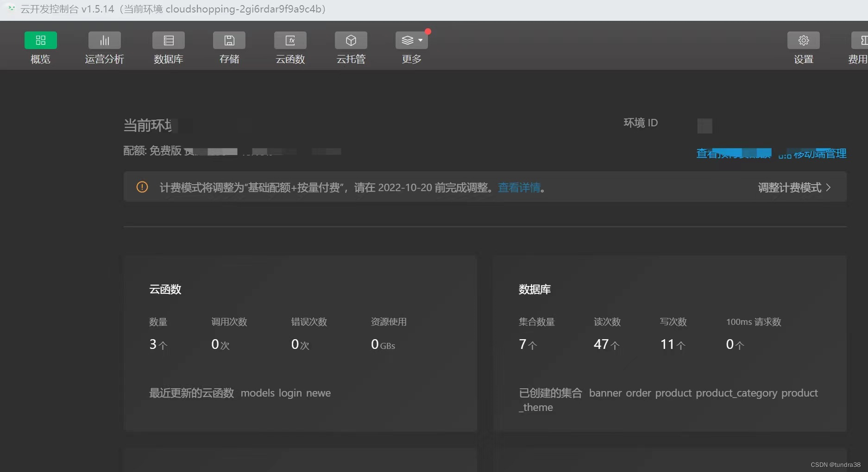
Task: Click the "banner" collection name
Action: (605, 393)
